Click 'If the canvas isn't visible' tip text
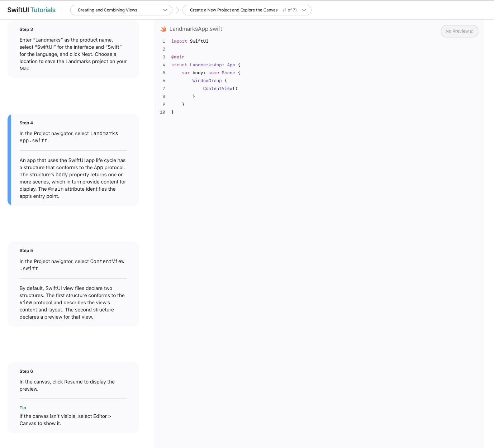The image size is (494, 448). point(65,420)
